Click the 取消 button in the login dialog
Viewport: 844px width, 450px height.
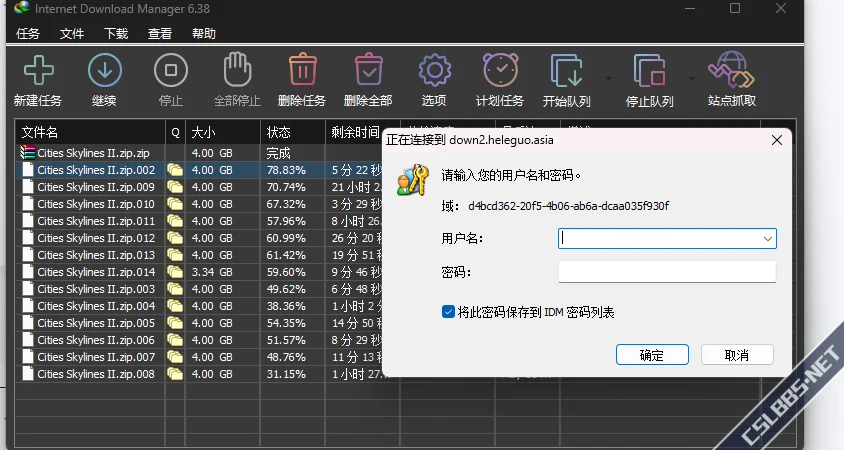coord(737,355)
